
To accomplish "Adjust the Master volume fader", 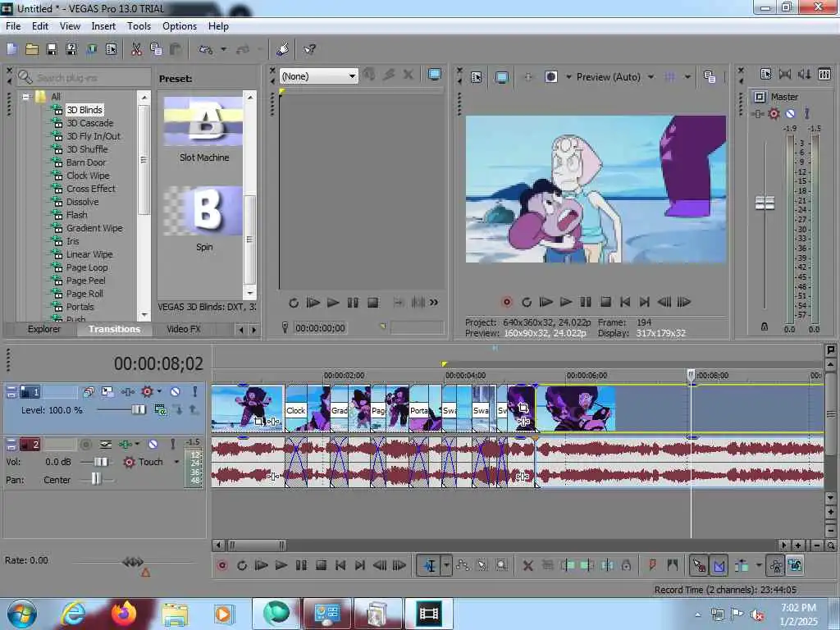I will tap(765, 203).
